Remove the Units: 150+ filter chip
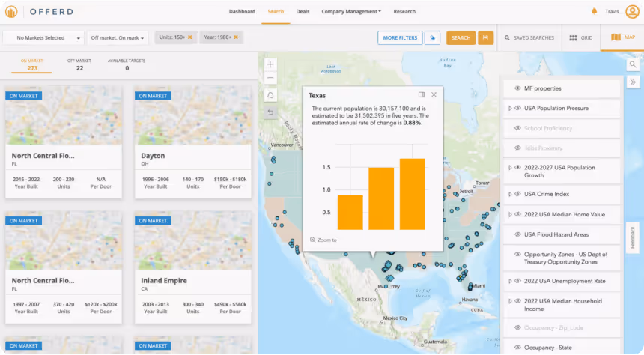The height and width of the screenshot is (355, 644). (x=189, y=37)
